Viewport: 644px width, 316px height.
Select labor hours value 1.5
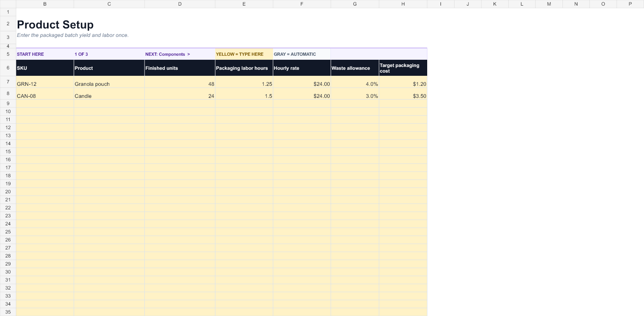[244, 94]
